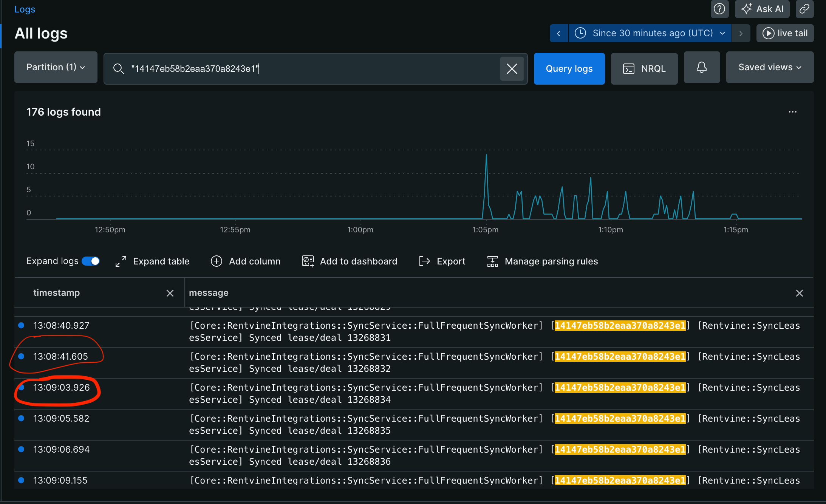Run the Query logs button

(569, 69)
